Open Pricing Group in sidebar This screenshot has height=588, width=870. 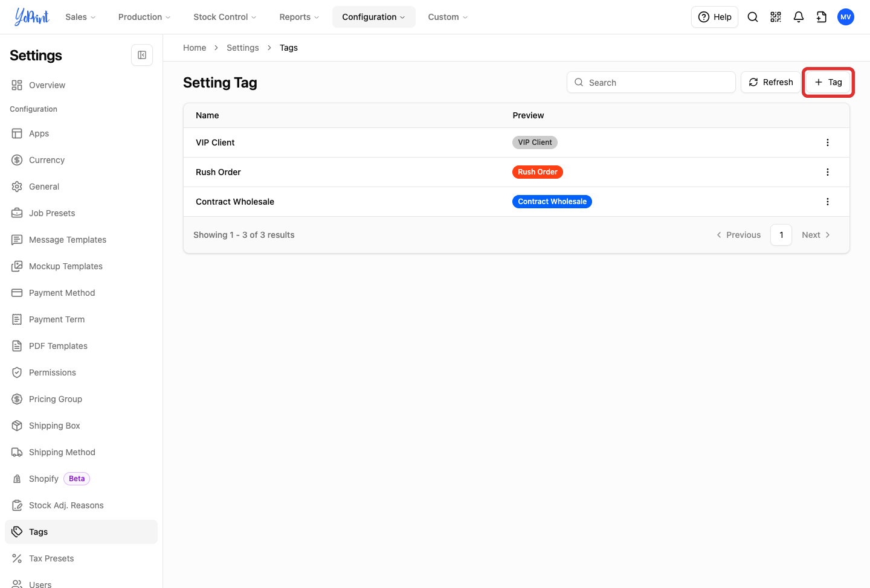(81, 399)
